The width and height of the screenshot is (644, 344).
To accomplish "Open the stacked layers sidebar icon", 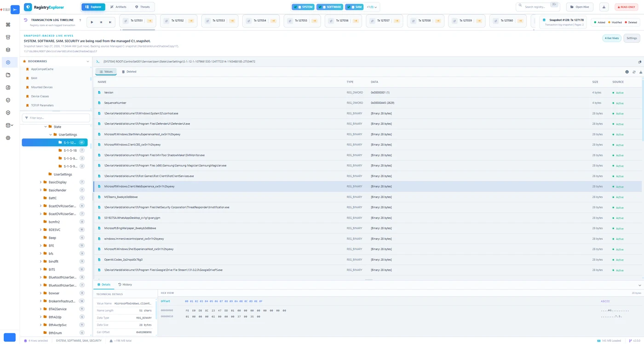I will point(8,50).
